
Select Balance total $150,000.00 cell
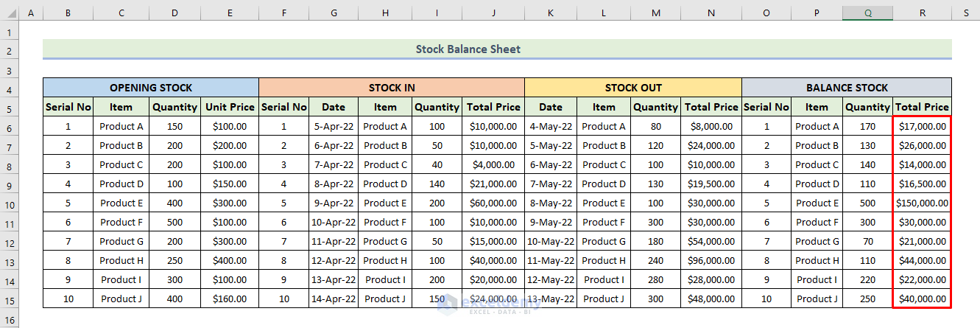pyautogui.click(x=922, y=203)
